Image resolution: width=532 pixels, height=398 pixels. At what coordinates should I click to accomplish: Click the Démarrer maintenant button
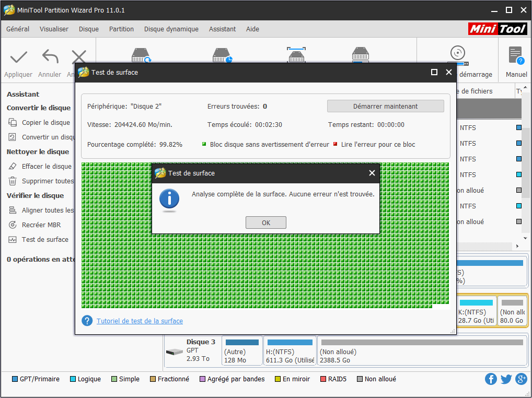coord(386,106)
